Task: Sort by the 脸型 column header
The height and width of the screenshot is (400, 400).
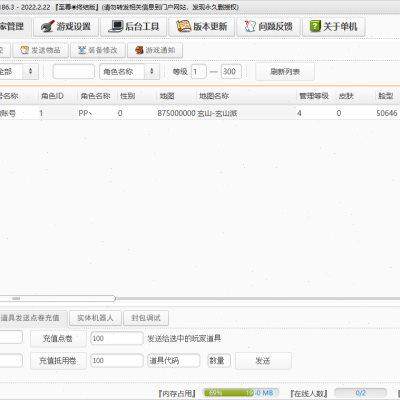Action: tap(386, 96)
